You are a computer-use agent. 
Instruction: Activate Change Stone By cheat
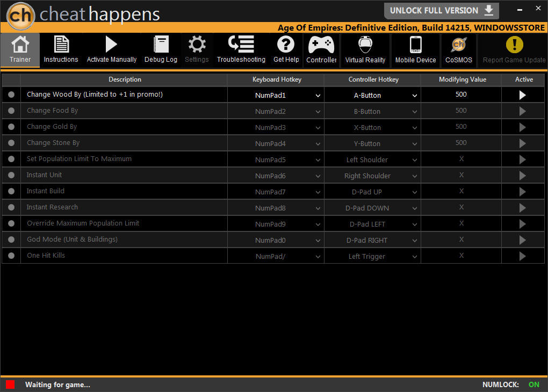pos(523,143)
